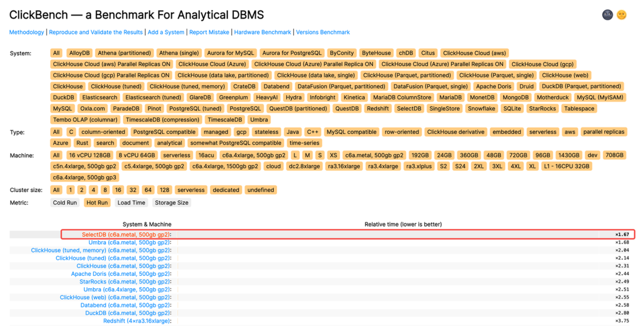Toggle the Motherduck system filter
644x328 pixels.
[x=553, y=97]
